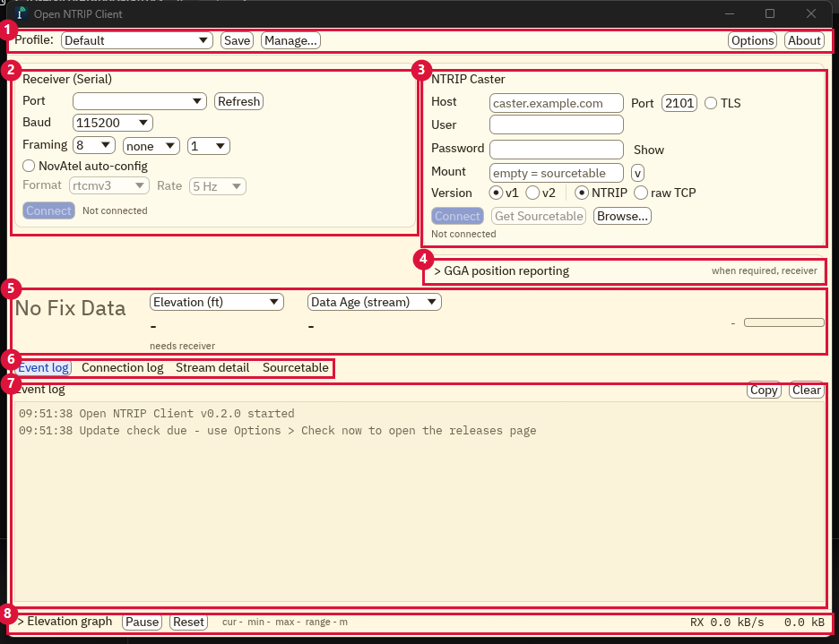Screen dimensions: 839x644
Task: Click the 'Update check due' log line
Action: coord(277,431)
